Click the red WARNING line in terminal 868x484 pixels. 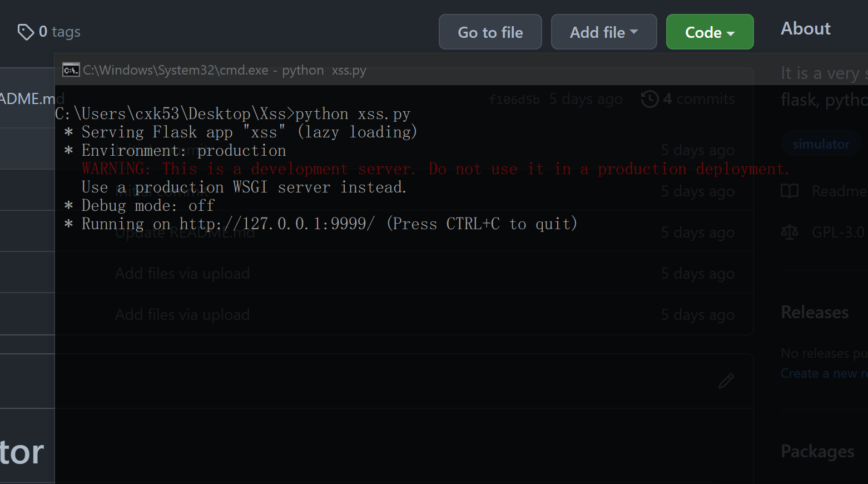435,169
